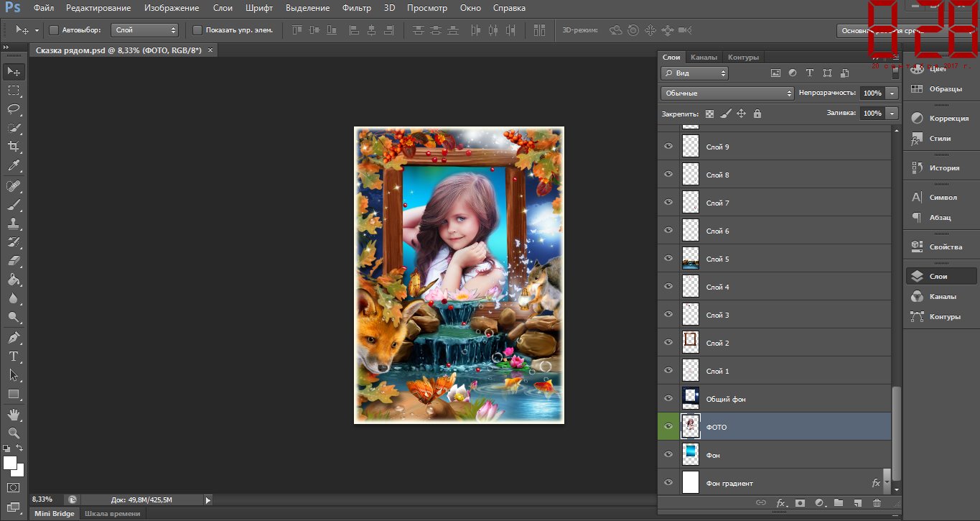Open the Файл menu

click(x=44, y=8)
